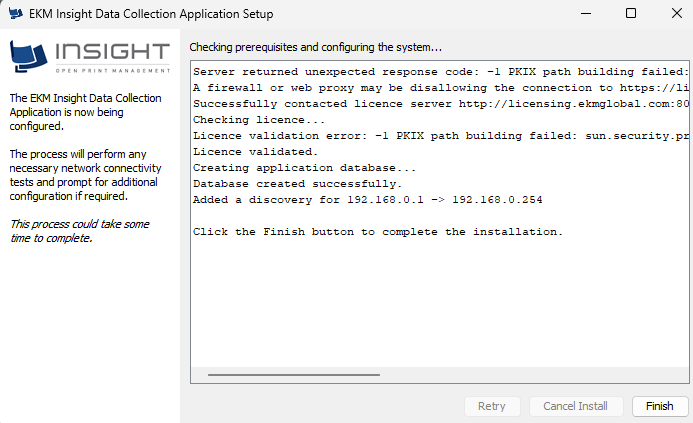Click 'Database created successfully.' log line

coord(297,184)
